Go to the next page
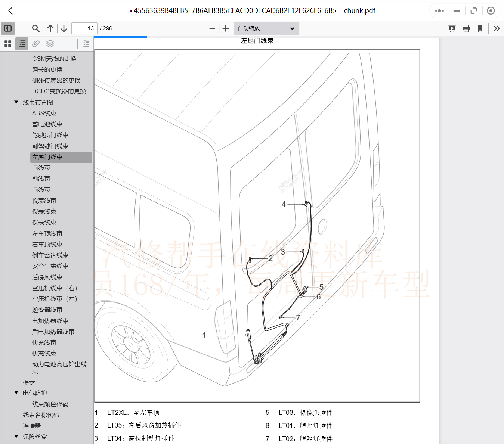504x444 pixels. [64, 28]
